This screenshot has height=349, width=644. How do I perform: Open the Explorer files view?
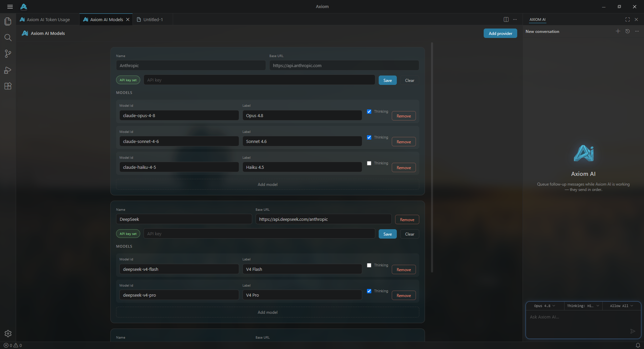(x=8, y=21)
